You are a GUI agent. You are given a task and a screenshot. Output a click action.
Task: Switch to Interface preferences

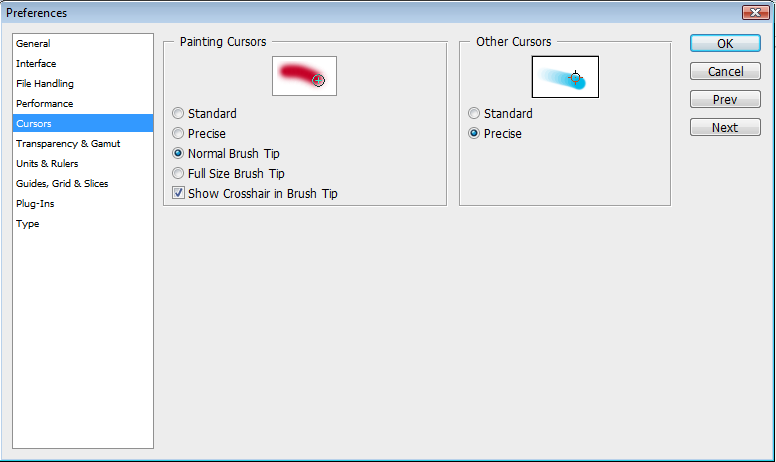[36, 64]
